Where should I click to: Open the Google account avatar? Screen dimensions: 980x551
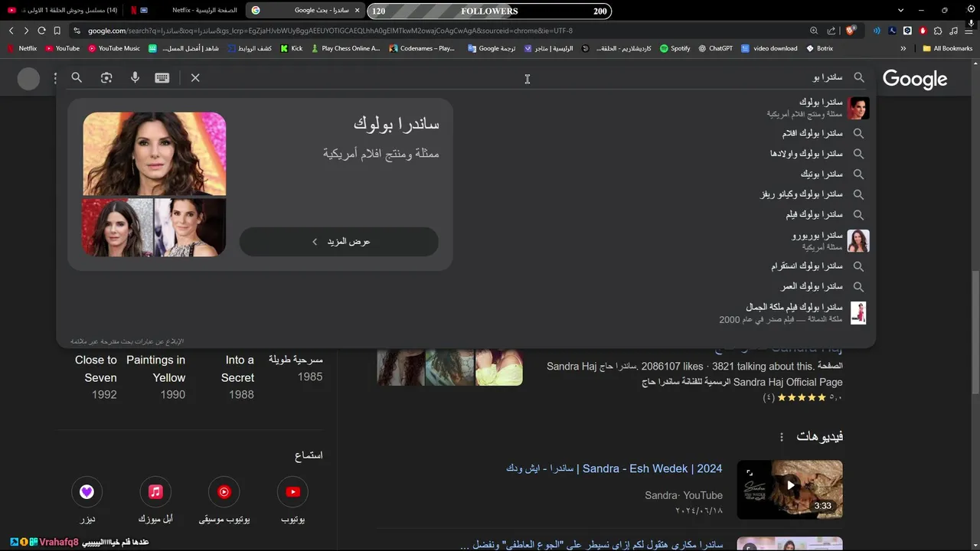coord(28,79)
